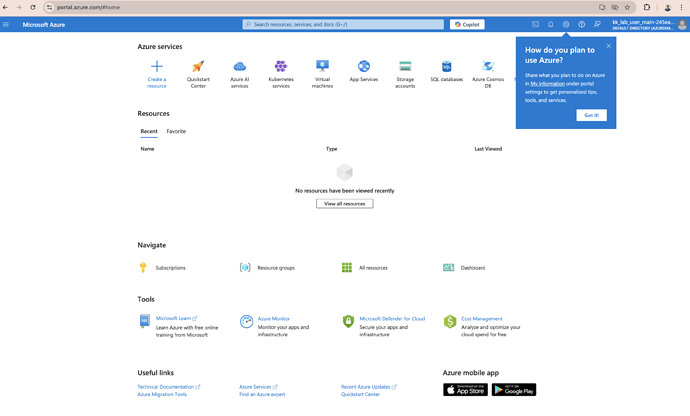Click the browser address bar URL
This screenshot has height=416, width=690.
pos(88,7)
